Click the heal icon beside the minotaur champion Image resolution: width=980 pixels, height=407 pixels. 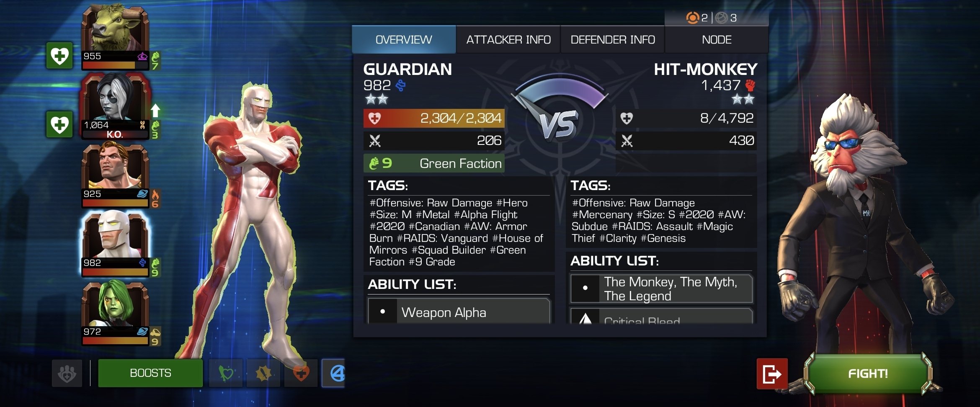pyautogui.click(x=59, y=55)
